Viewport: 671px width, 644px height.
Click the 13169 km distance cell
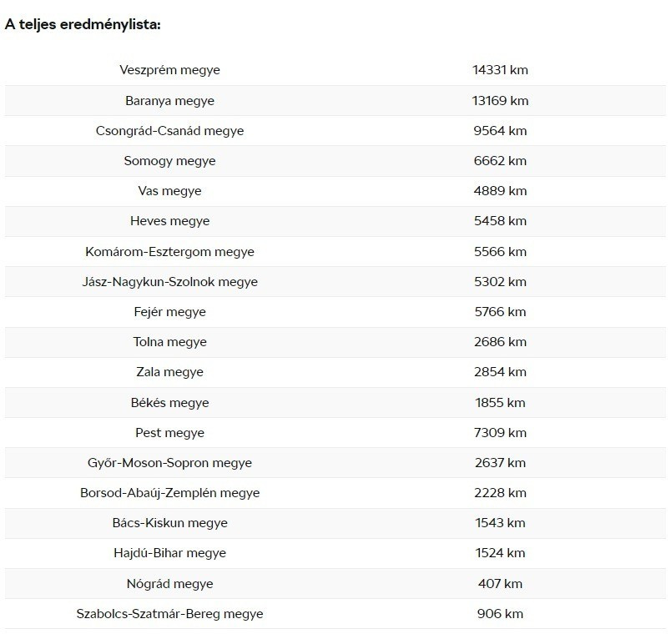pyautogui.click(x=500, y=101)
